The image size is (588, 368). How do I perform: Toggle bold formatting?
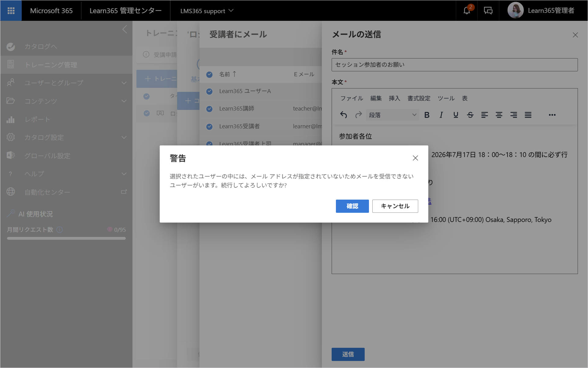click(x=427, y=115)
